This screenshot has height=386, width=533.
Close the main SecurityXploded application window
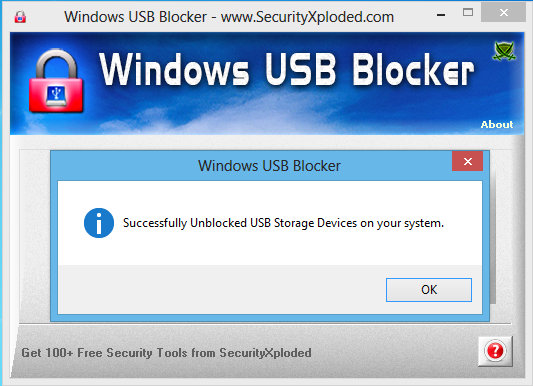point(503,13)
